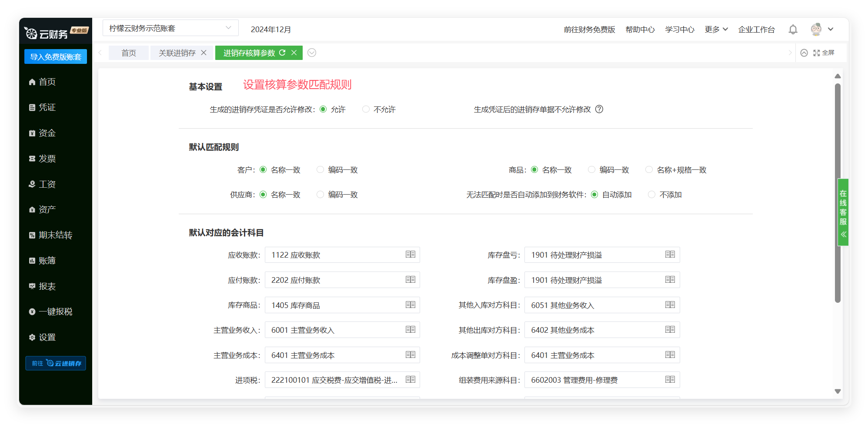Click the 库存商品 account input field
The height and width of the screenshot is (424, 868).
[335, 305]
